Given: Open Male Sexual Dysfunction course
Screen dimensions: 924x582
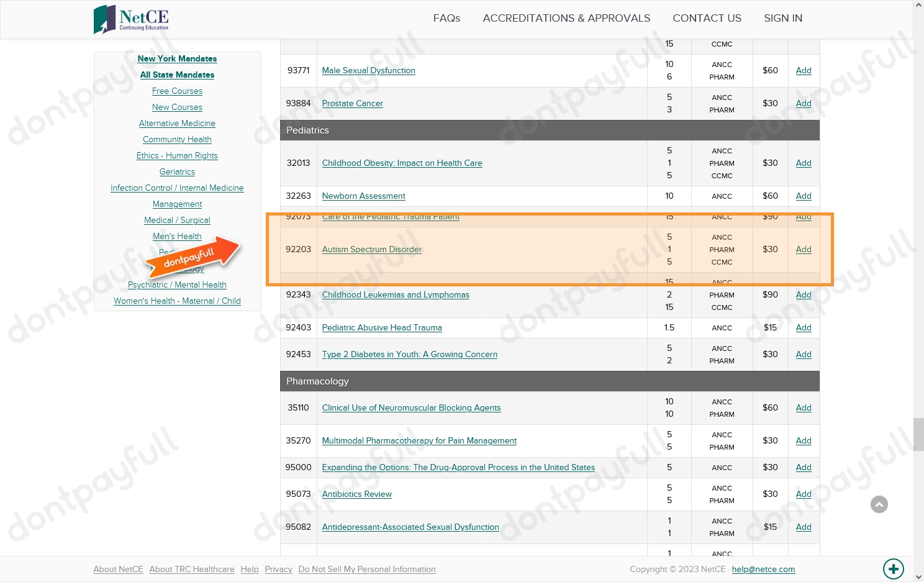Looking at the screenshot, I should (x=368, y=70).
